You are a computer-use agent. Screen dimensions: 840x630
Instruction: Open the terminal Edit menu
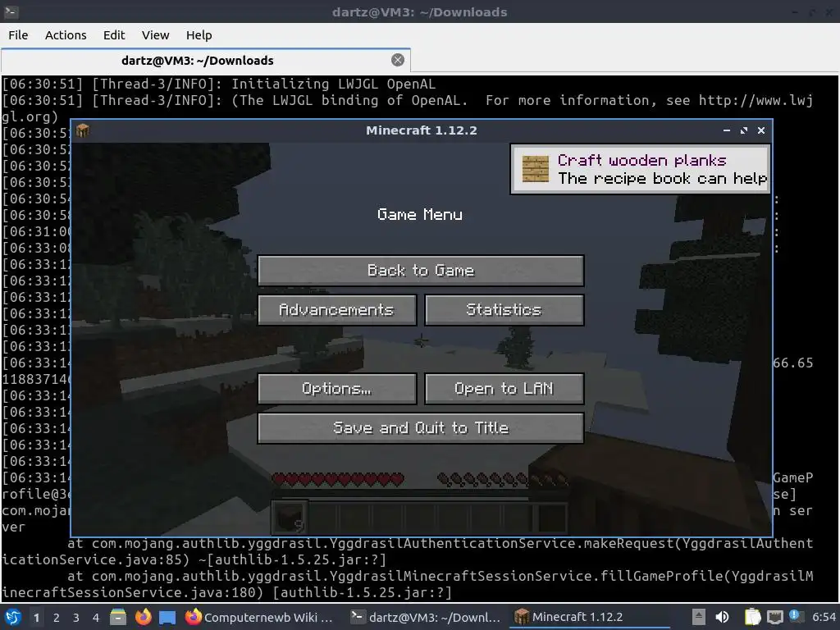point(113,35)
